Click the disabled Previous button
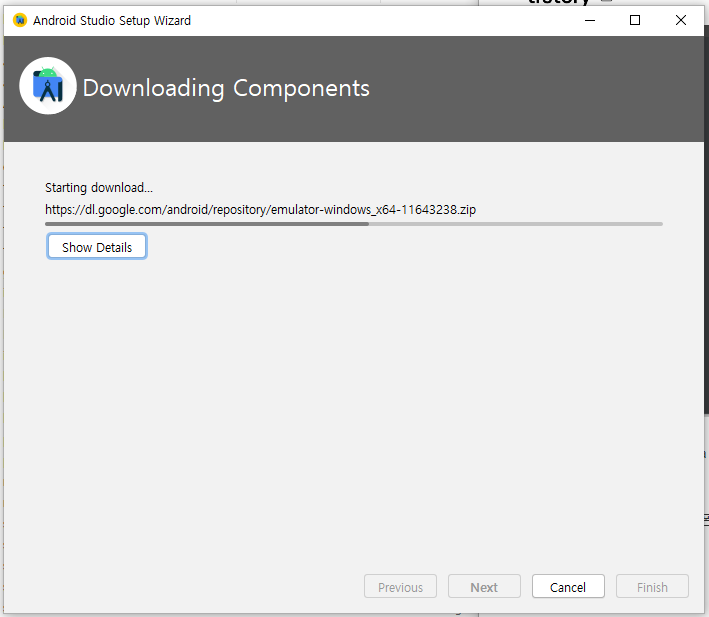The height and width of the screenshot is (617, 709). [400, 586]
